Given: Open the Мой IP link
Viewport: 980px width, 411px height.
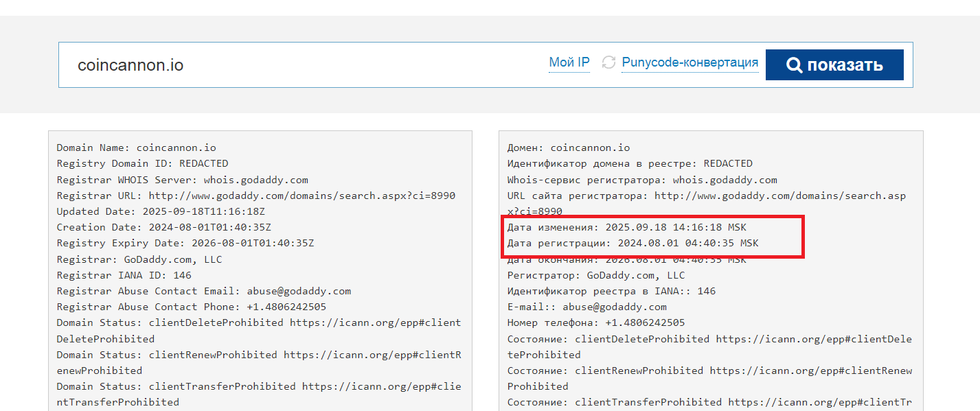Looking at the screenshot, I should click(569, 62).
